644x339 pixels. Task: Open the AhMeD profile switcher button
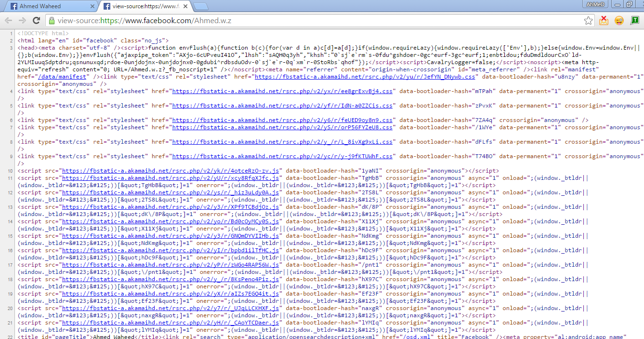point(596,4)
